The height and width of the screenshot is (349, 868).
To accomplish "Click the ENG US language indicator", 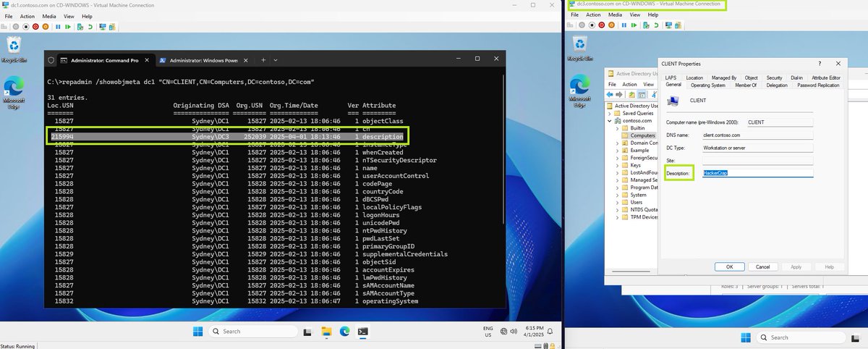I will 488,332.
